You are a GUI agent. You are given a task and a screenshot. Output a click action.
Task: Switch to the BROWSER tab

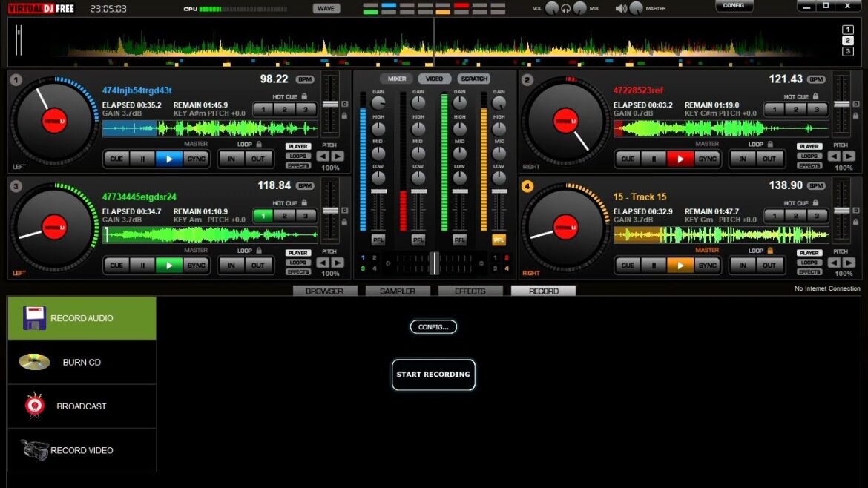pos(324,291)
